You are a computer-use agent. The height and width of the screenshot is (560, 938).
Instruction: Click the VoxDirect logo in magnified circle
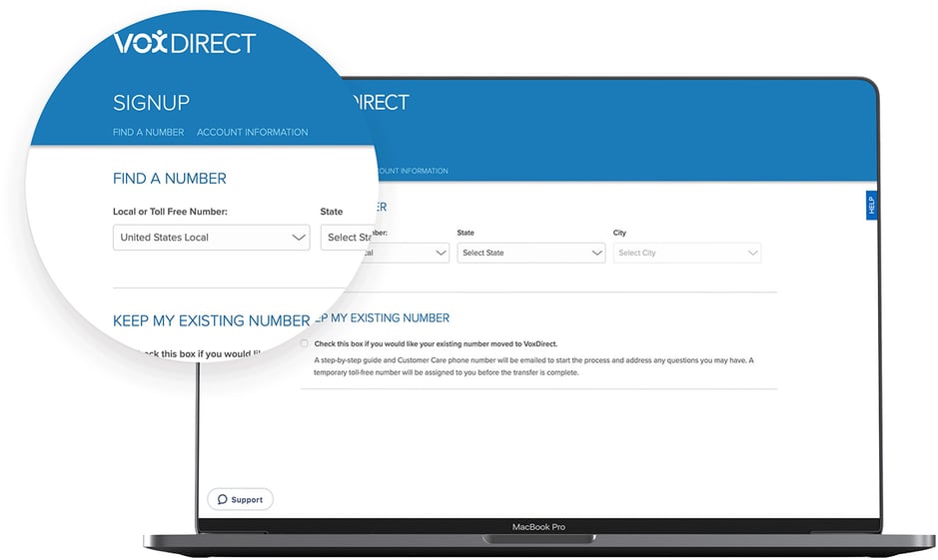[x=184, y=43]
